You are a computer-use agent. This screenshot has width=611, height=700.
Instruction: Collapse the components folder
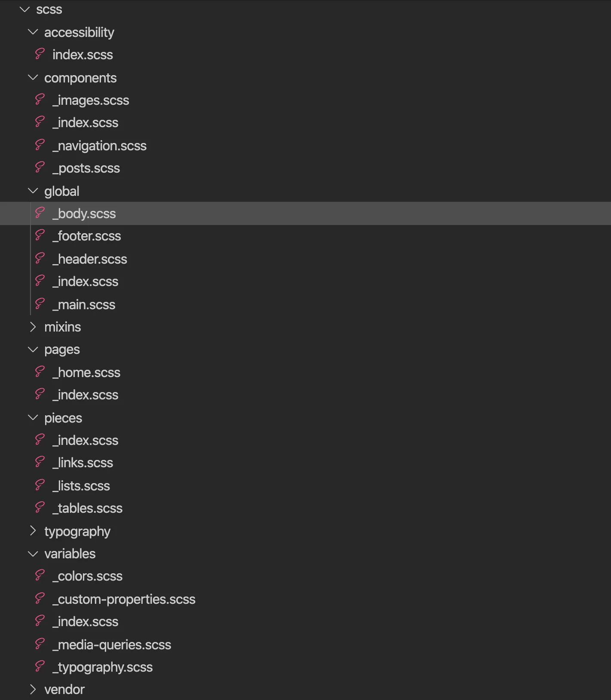pyautogui.click(x=33, y=77)
